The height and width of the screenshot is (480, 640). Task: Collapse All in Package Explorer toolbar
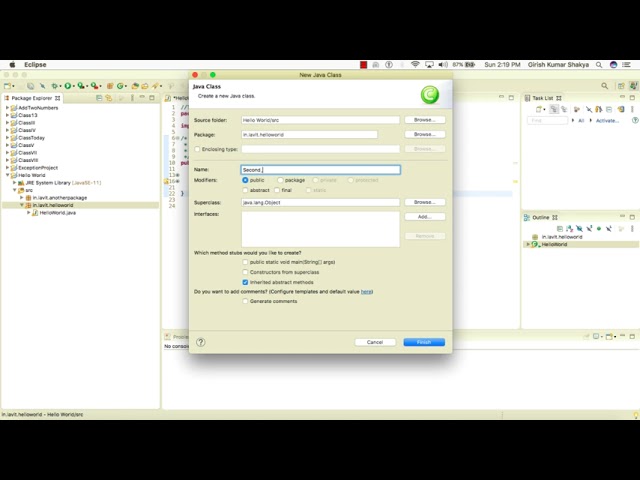click(99, 98)
